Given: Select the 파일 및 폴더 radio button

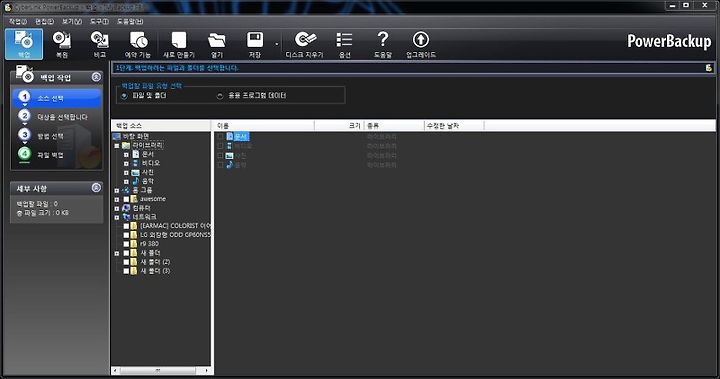Looking at the screenshot, I should point(124,96).
